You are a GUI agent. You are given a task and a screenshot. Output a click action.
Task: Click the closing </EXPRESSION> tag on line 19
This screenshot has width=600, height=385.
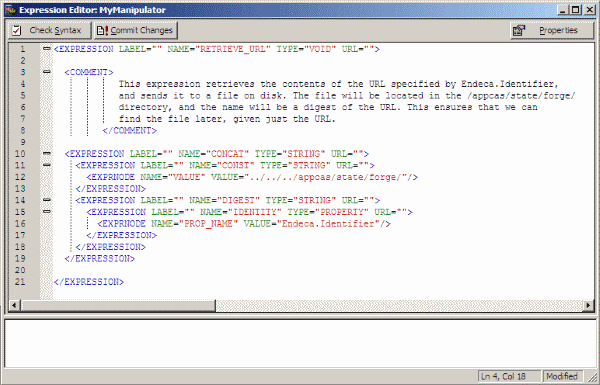click(x=100, y=259)
